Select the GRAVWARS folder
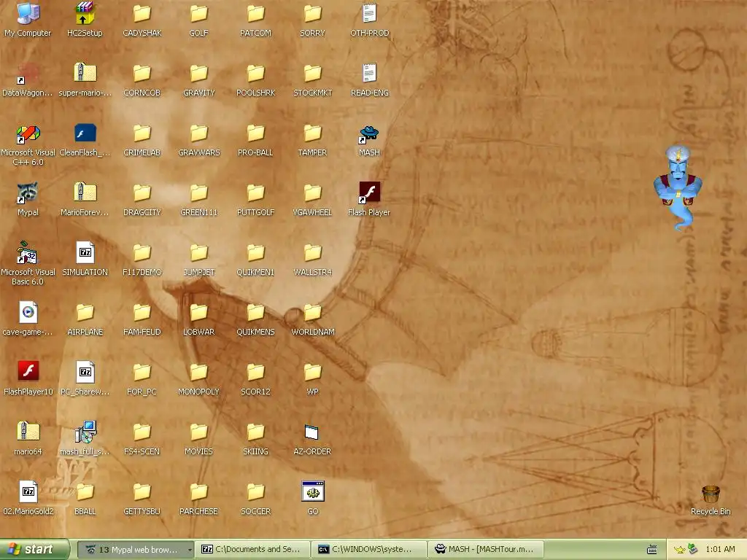 [x=198, y=133]
